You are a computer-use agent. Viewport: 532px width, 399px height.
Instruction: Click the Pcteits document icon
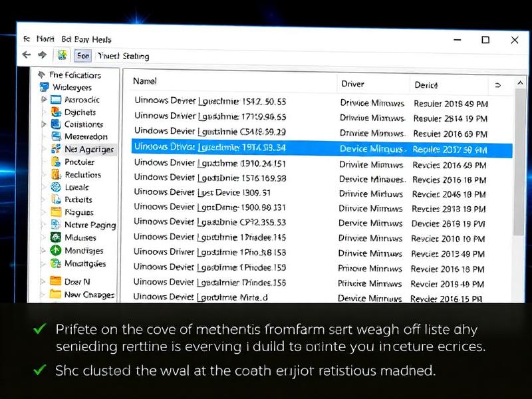[56, 199]
